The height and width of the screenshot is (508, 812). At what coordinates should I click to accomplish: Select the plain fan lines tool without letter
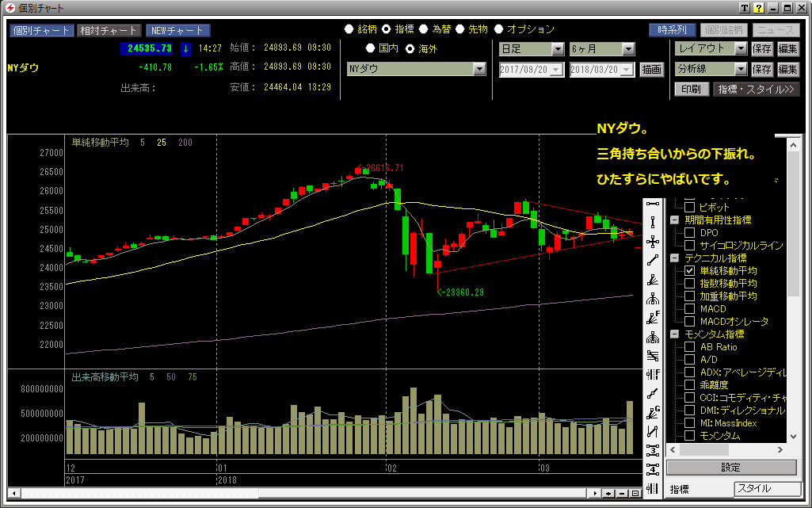point(653,280)
